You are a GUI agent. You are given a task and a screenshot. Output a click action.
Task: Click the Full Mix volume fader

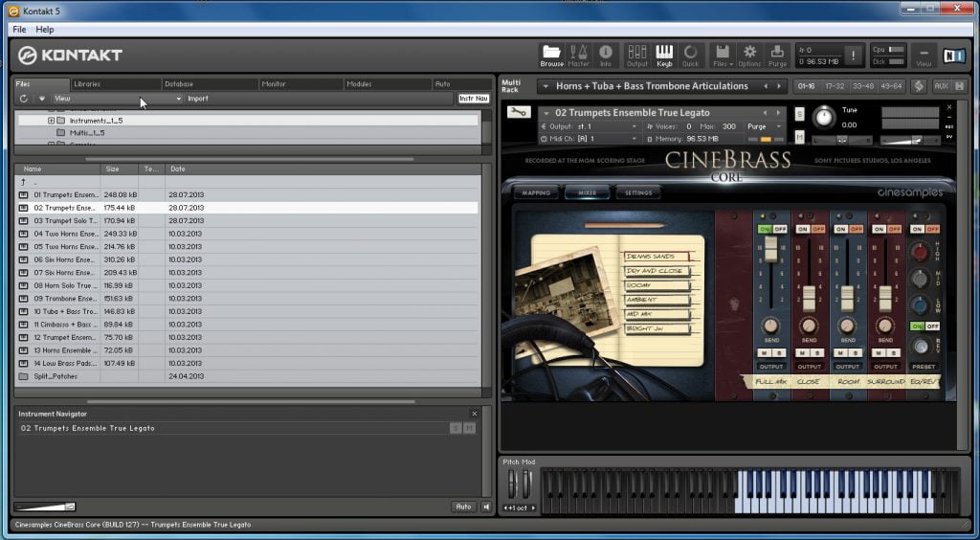pyautogui.click(x=771, y=249)
